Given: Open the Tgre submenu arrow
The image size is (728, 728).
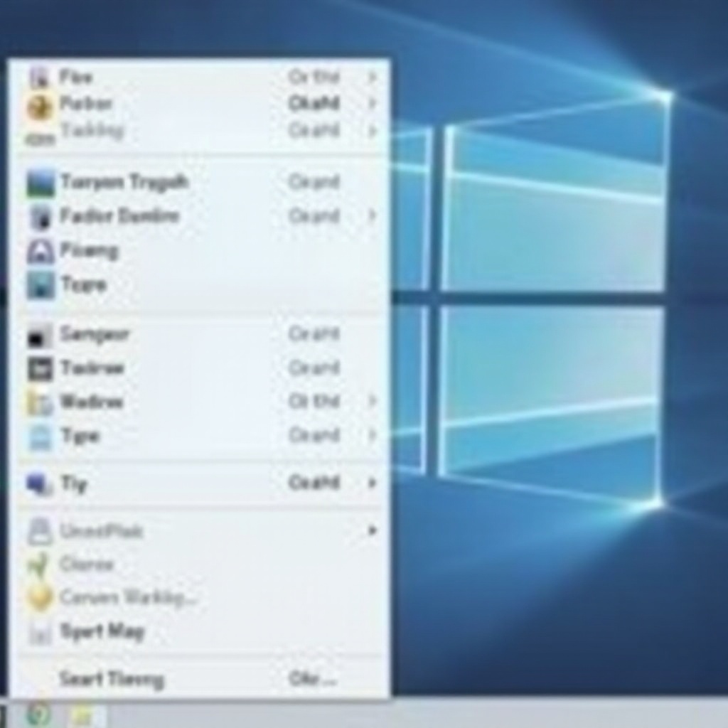Looking at the screenshot, I should (372, 436).
